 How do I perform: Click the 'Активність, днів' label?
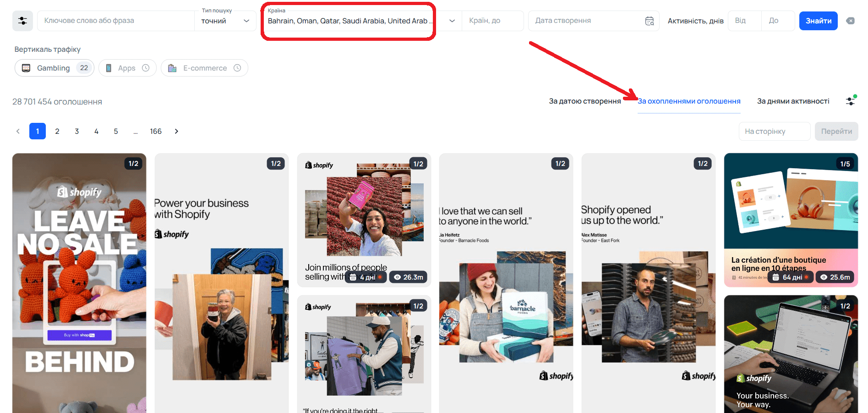(695, 21)
